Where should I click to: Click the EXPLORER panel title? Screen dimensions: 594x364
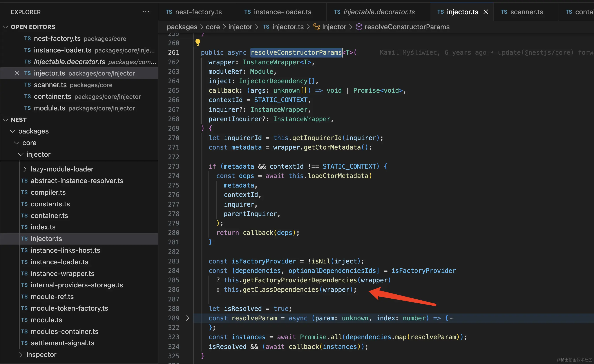tap(25, 12)
